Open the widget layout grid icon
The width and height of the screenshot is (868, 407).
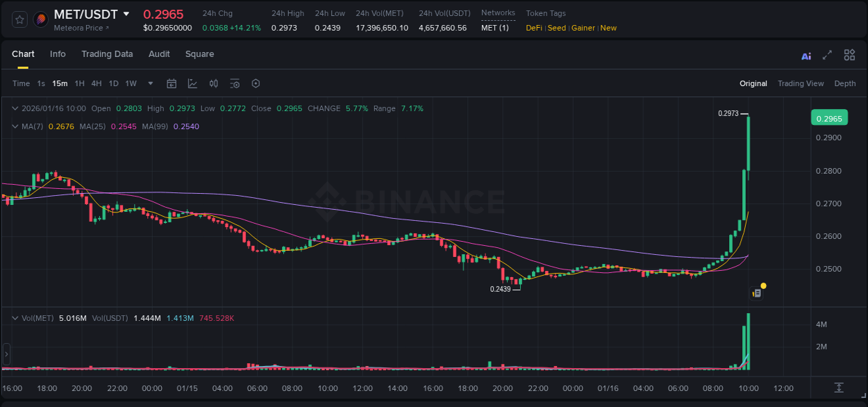tap(849, 55)
